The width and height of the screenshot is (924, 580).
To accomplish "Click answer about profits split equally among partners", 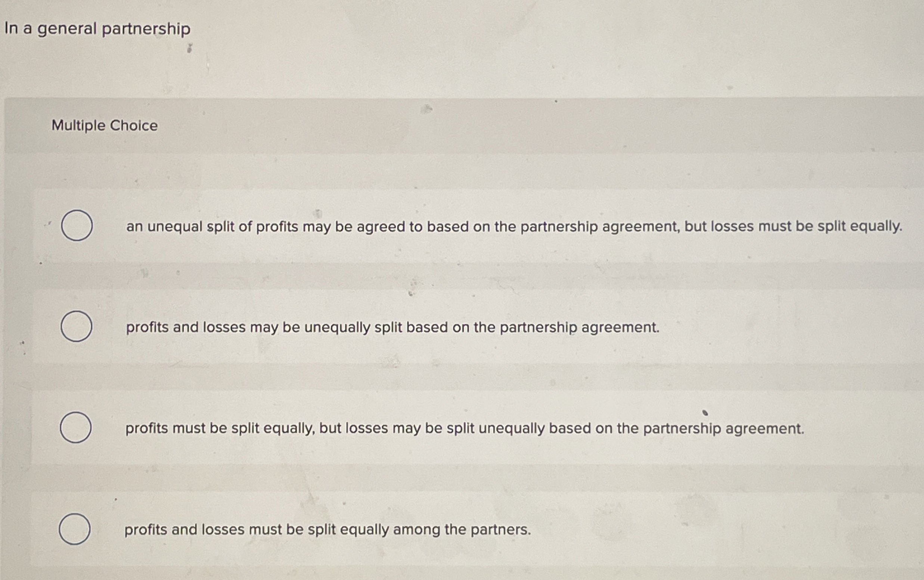I will point(327,529).
